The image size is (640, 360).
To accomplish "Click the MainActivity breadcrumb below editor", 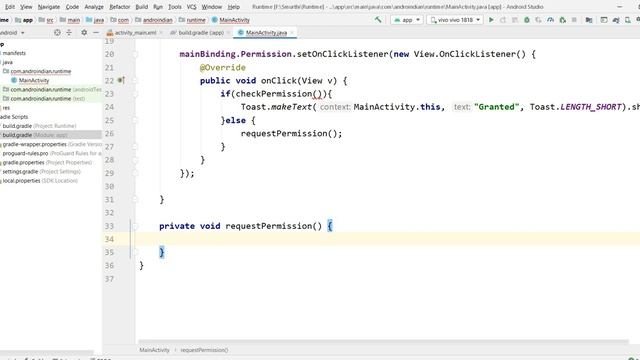I will (154, 350).
